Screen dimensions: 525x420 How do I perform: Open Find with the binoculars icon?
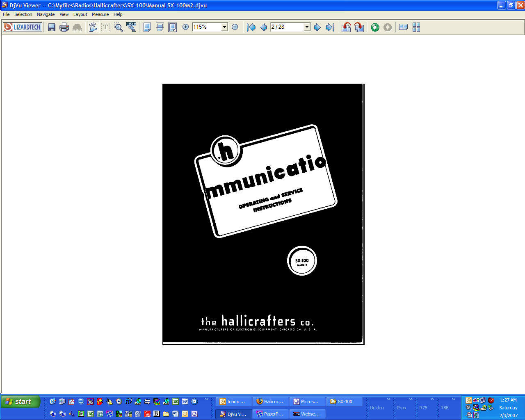click(x=77, y=27)
